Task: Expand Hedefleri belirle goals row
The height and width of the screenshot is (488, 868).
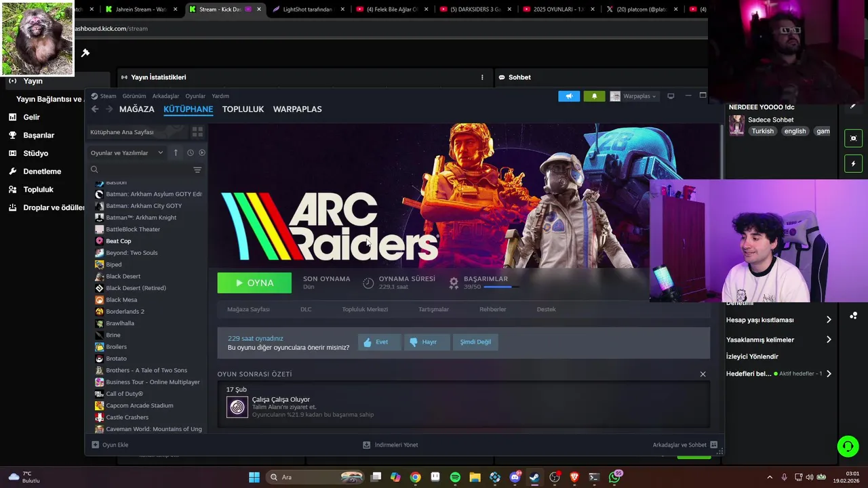Action: (778, 373)
